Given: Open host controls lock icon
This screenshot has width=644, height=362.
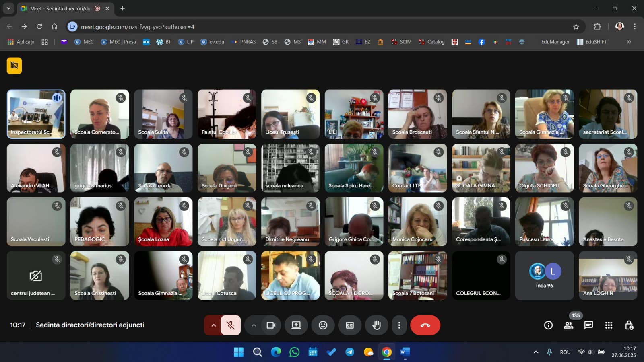Looking at the screenshot, I should coord(629,325).
